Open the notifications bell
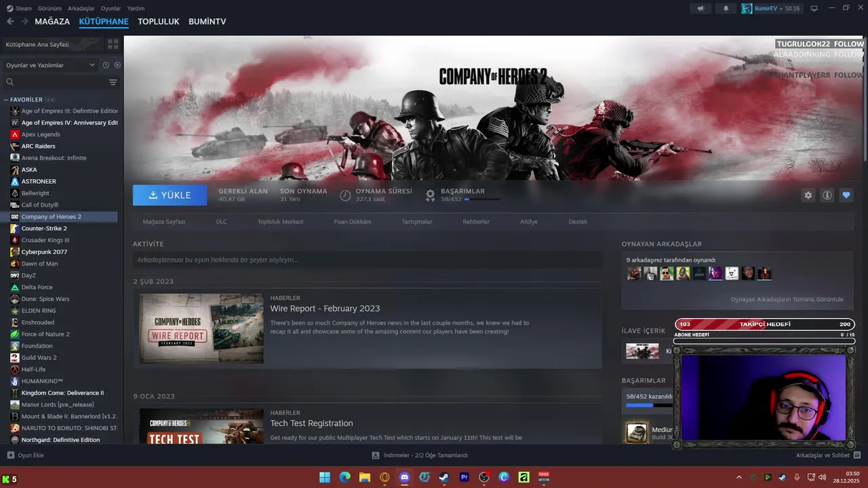This screenshot has width=868, height=488. 726,8
